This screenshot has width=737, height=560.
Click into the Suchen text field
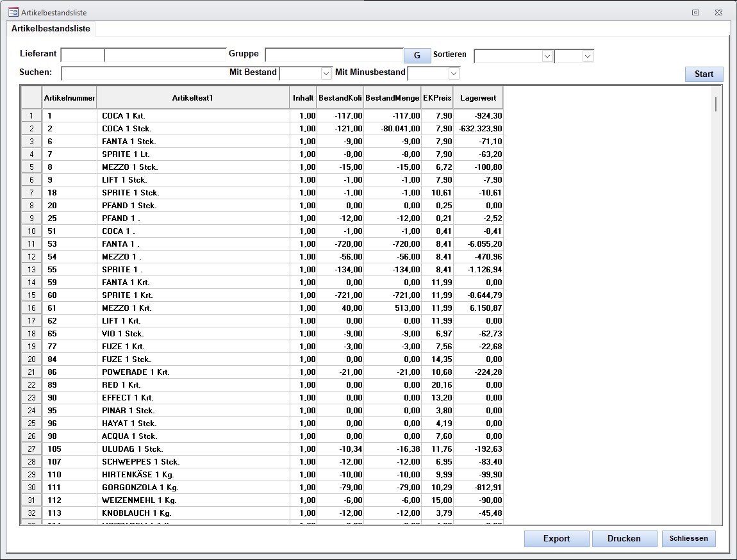click(144, 73)
